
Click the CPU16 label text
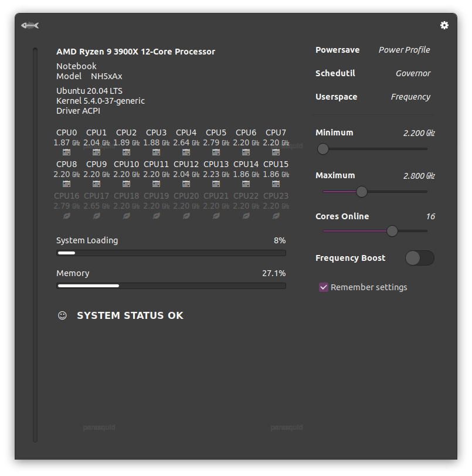click(66, 196)
